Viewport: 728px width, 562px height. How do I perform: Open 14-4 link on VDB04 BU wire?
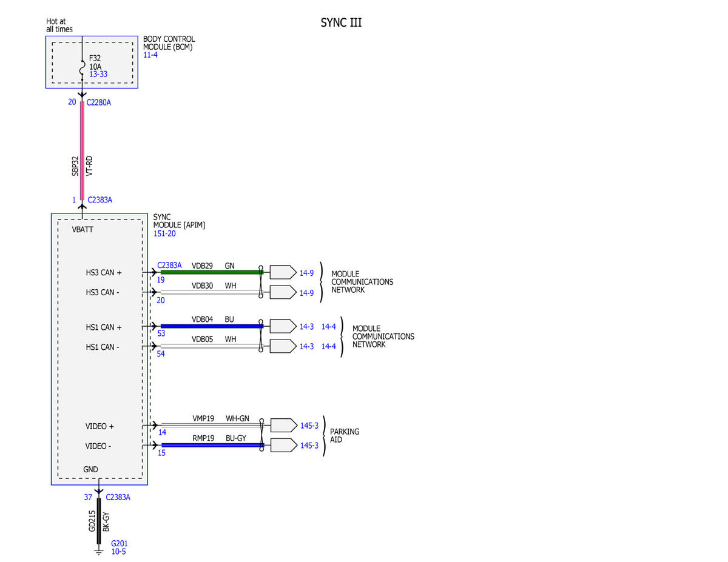[x=328, y=327]
